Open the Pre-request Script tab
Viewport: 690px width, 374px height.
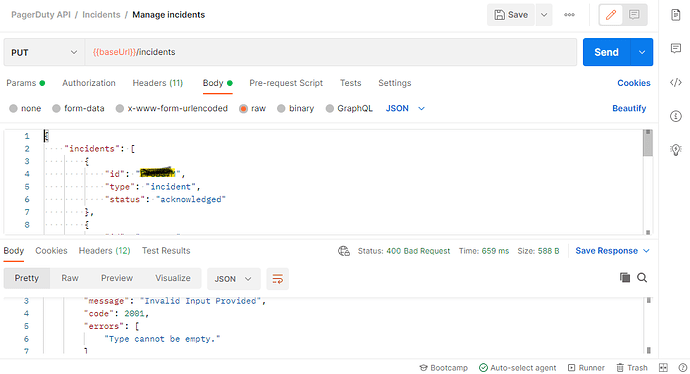tap(286, 83)
